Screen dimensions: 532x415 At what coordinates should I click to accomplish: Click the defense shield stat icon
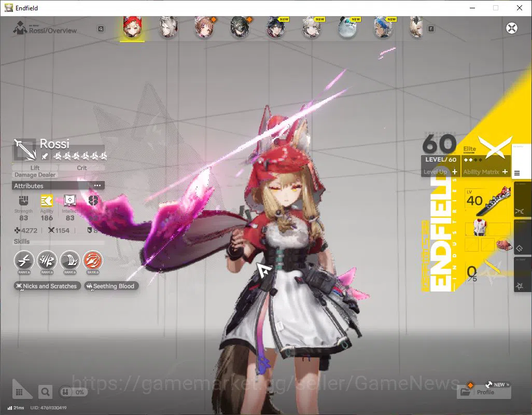pyautogui.click(x=90, y=230)
